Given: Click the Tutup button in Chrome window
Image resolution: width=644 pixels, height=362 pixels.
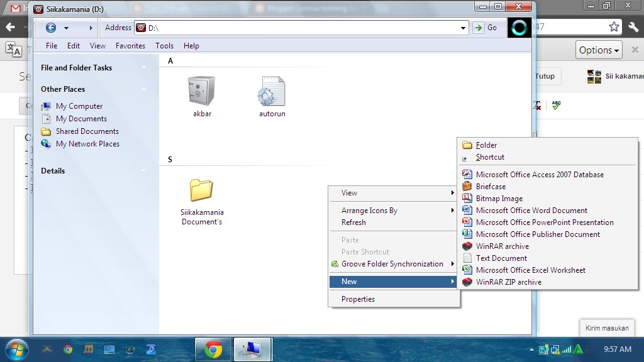Looking at the screenshot, I should coord(547,76).
